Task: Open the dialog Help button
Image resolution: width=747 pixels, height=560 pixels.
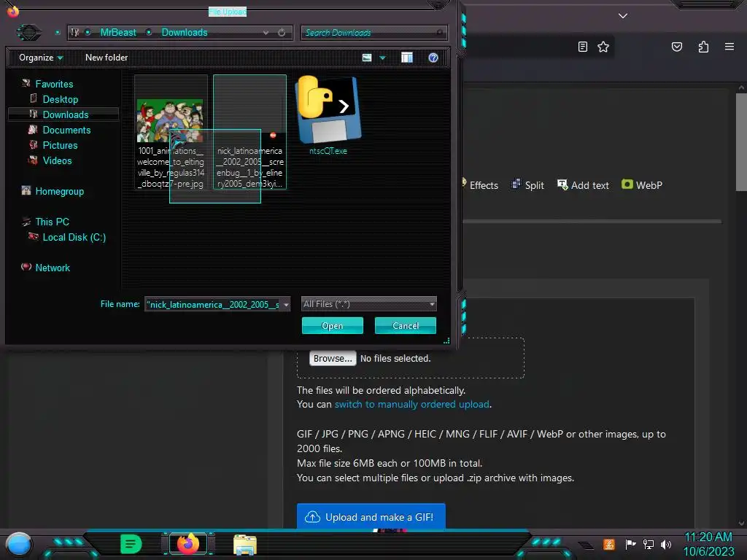Action: click(x=433, y=58)
